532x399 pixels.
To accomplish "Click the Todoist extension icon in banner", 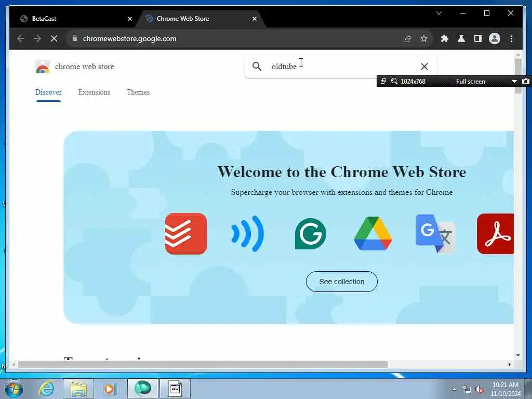I will click(x=185, y=234).
